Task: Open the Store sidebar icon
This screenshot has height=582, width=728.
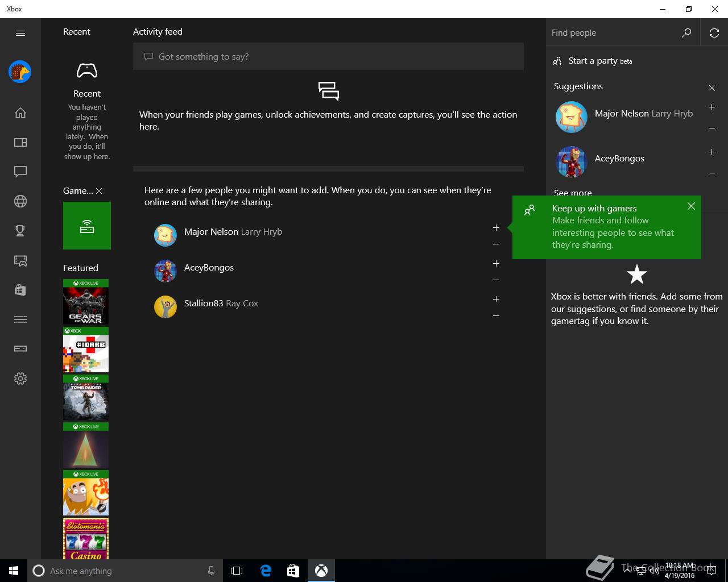Action: coord(20,290)
